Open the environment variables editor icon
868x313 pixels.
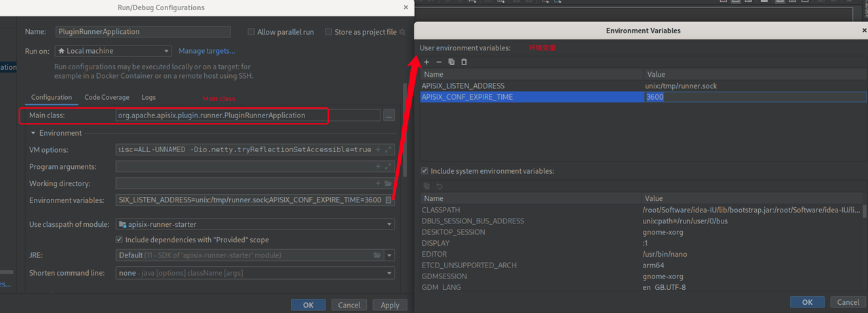(388, 200)
